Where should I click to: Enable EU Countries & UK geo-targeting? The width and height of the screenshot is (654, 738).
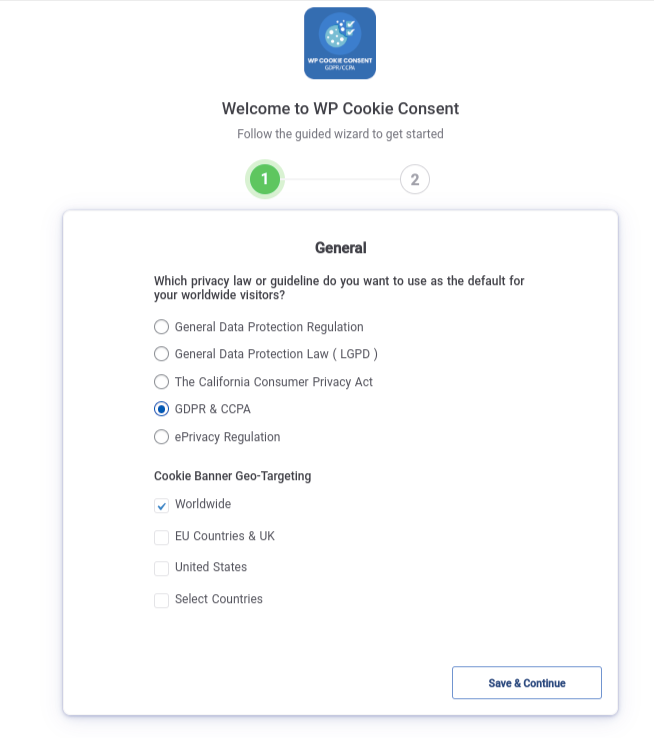click(x=161, y=537)
